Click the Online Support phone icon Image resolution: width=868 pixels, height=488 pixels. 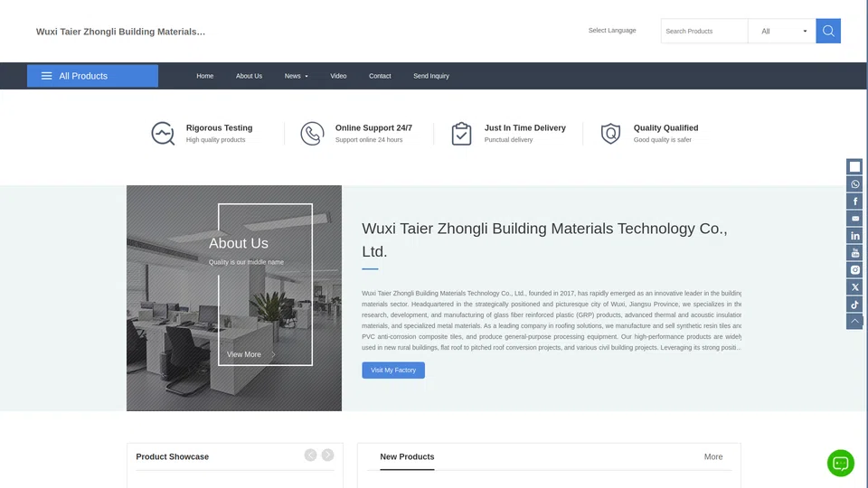click(x=312, y=134)
